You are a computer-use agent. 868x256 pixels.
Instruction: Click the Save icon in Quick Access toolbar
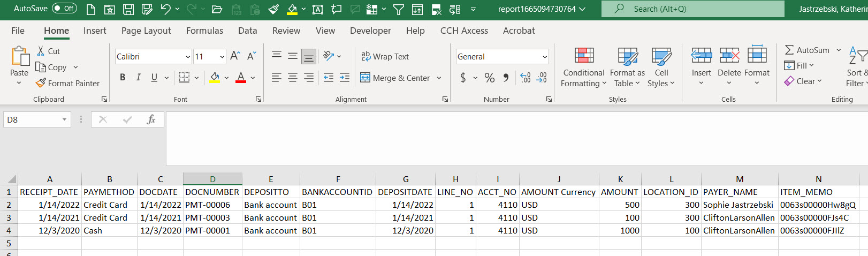pyautogui.click(x=128, y=9)
